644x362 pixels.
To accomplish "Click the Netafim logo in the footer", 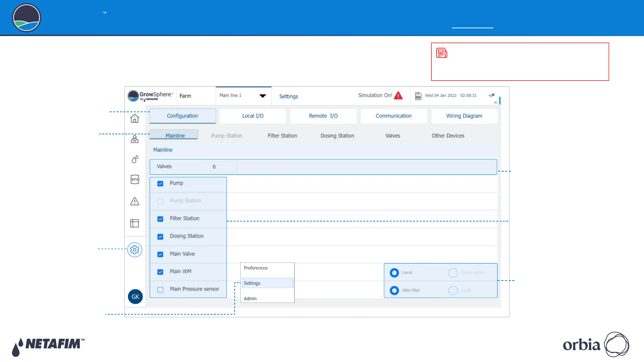I will pos(49,347).
